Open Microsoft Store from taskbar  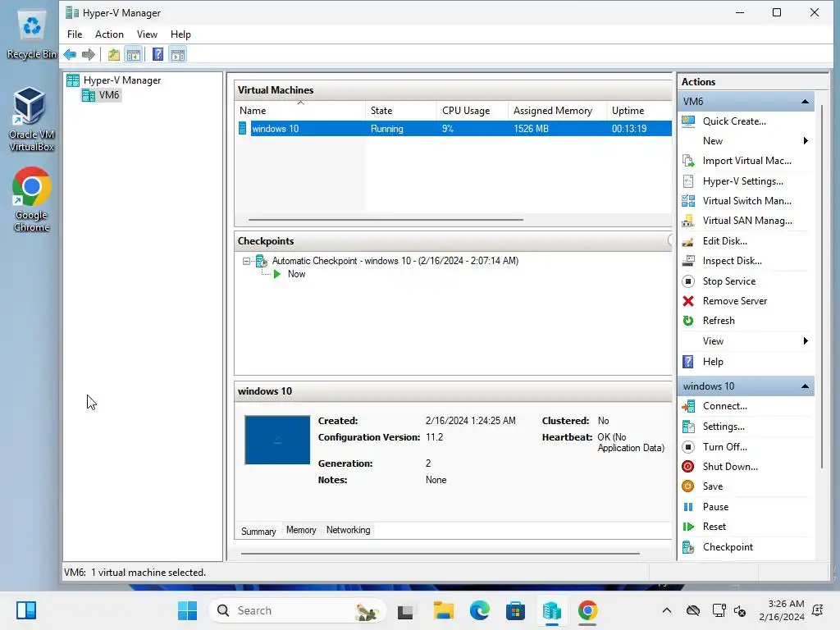pos(515,610)
